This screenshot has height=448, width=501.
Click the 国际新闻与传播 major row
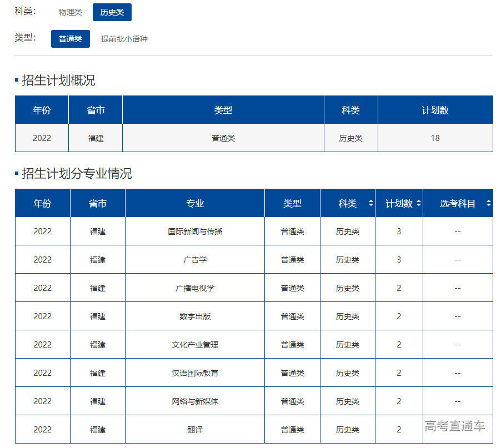click(x=195, y=231)
